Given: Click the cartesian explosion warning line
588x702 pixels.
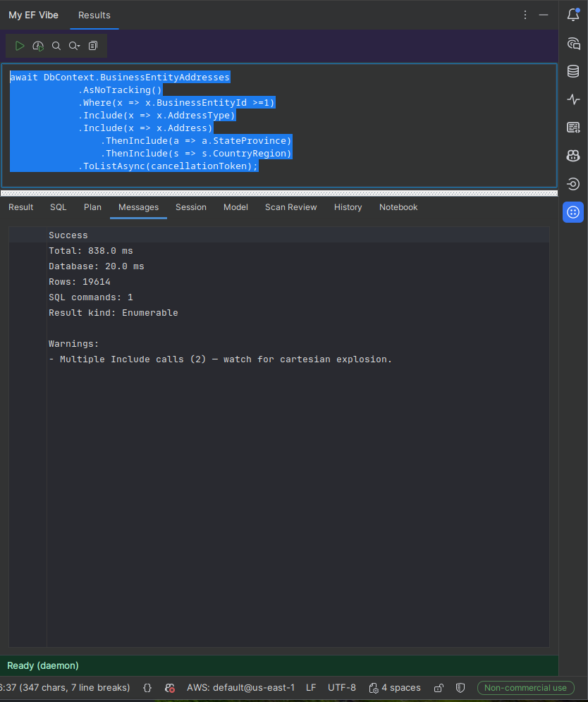Looking at the screenshot, I should click(220, 359).
